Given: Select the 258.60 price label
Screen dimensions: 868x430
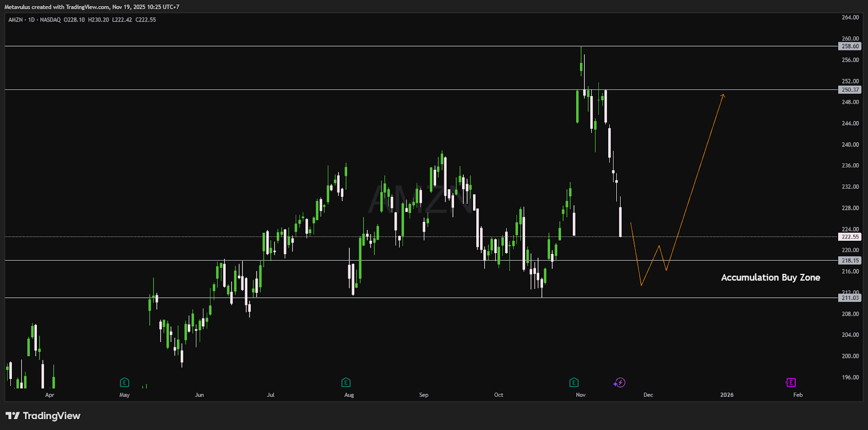Looking at the screenshot, I should pyautogui.click(x=850, y=47).
